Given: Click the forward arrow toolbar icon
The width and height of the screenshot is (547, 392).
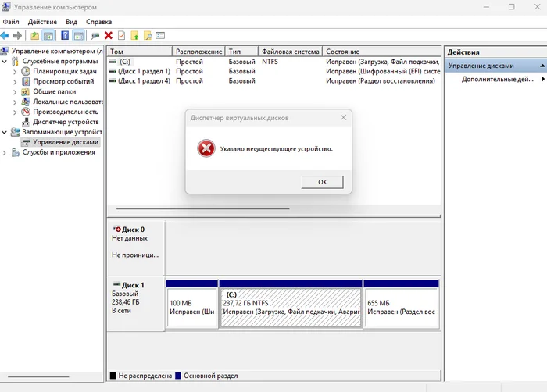Looking at the screenshot, I should (17, 36).
